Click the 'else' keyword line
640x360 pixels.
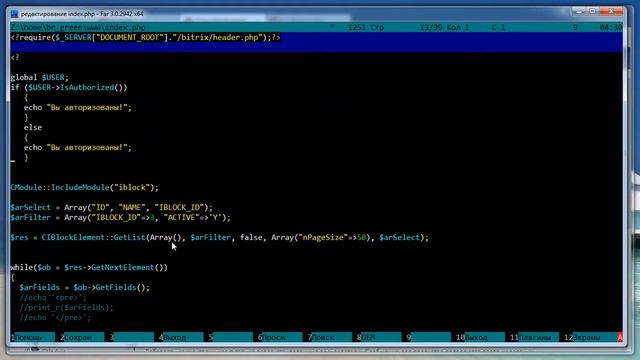[33, 127]
